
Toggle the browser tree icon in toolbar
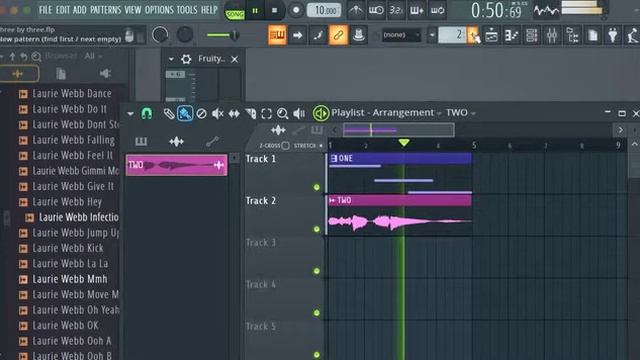tap(572, 36)
